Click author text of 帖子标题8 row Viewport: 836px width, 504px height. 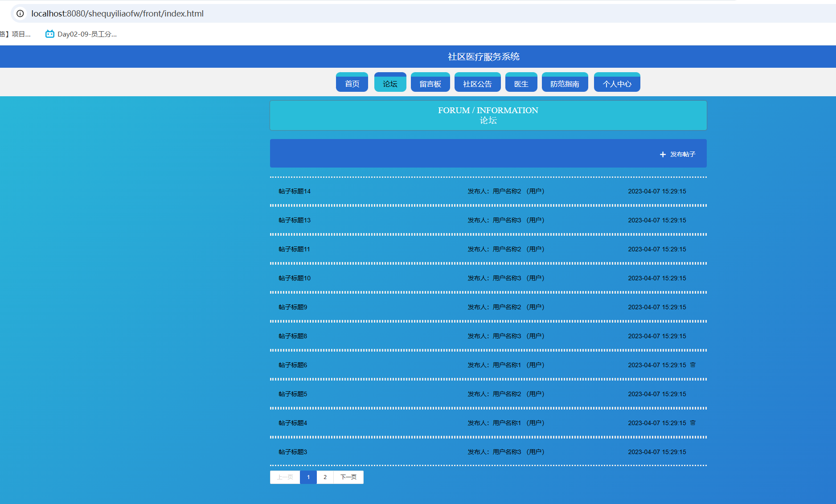506,336
